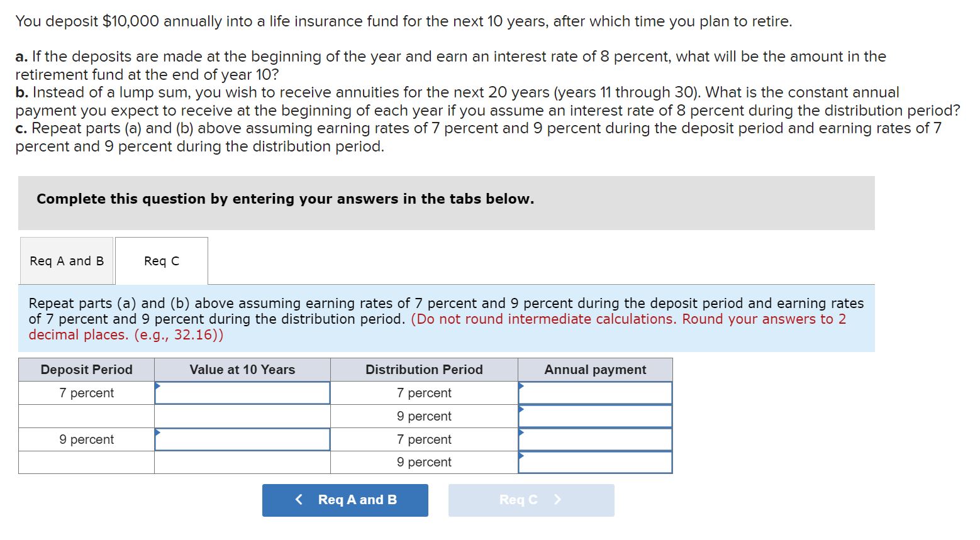
Task: Click the Distribution Period column header
Action: pyautogui.click(x=423, y=370)
